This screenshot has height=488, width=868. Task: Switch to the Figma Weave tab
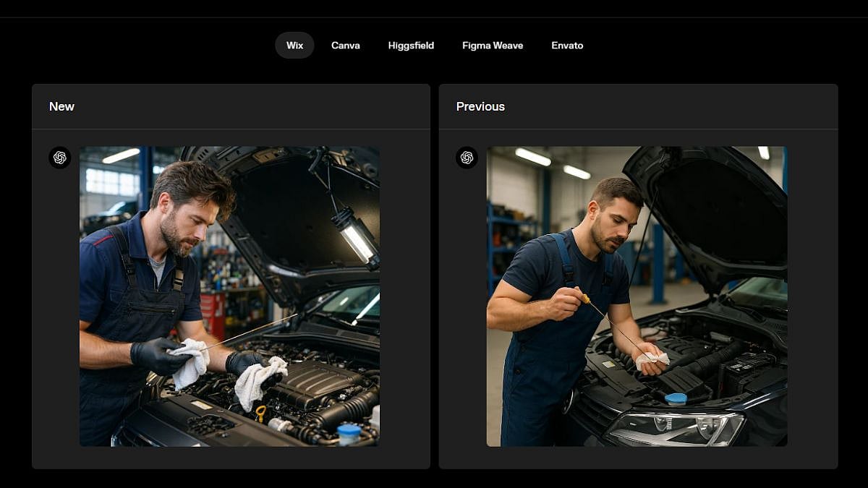click(493, 46)
